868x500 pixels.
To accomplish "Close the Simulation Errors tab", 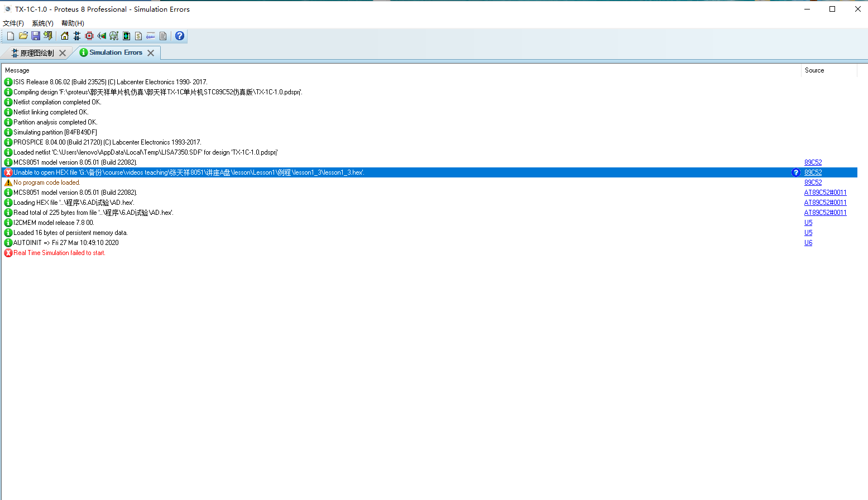I will (151, 53).
